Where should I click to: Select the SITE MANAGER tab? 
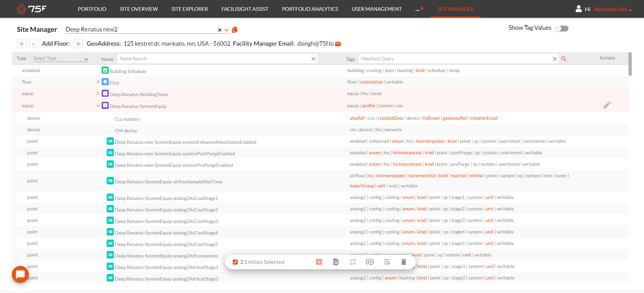(455, 9)
